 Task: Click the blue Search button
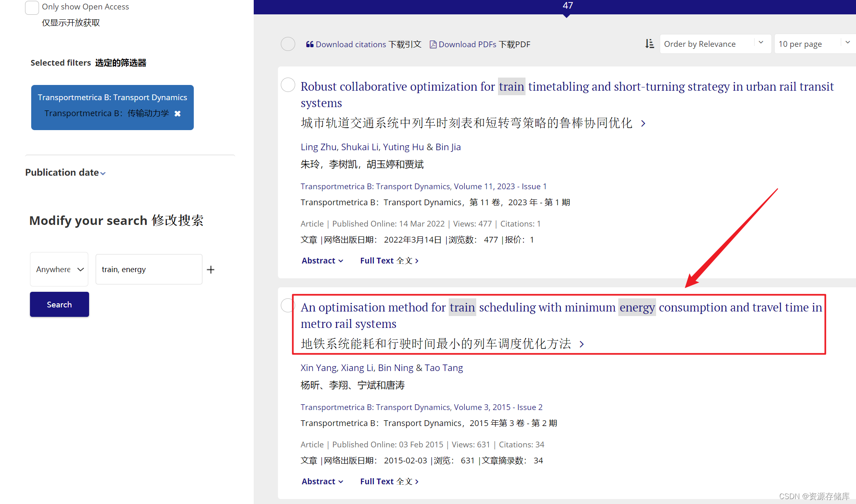click(60, 305)
